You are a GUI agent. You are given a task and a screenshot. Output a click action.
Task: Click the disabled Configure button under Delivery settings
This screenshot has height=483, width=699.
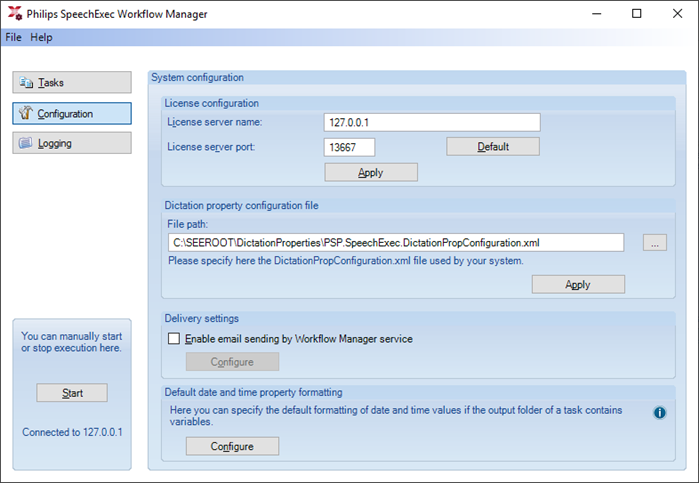pyautogui.click(x=232, y=362)
